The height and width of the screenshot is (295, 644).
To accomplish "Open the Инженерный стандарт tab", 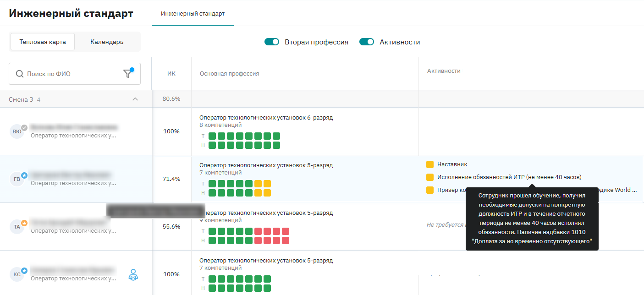I will pyautogui.click(x=193, y=14).
